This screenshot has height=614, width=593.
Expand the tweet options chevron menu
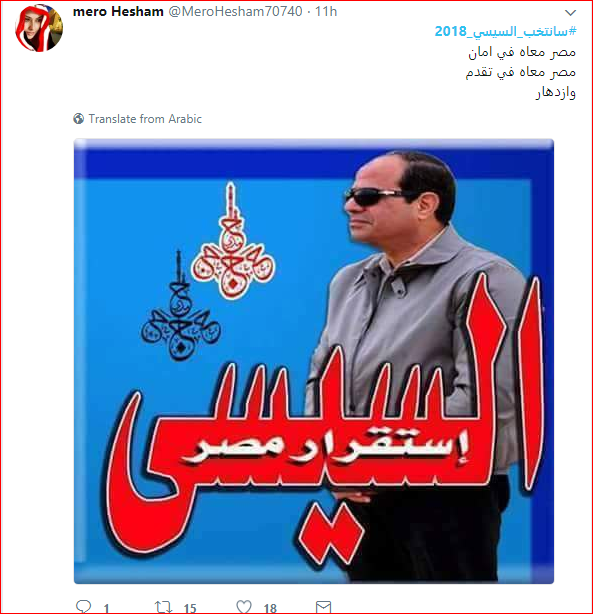click(570, 13)
